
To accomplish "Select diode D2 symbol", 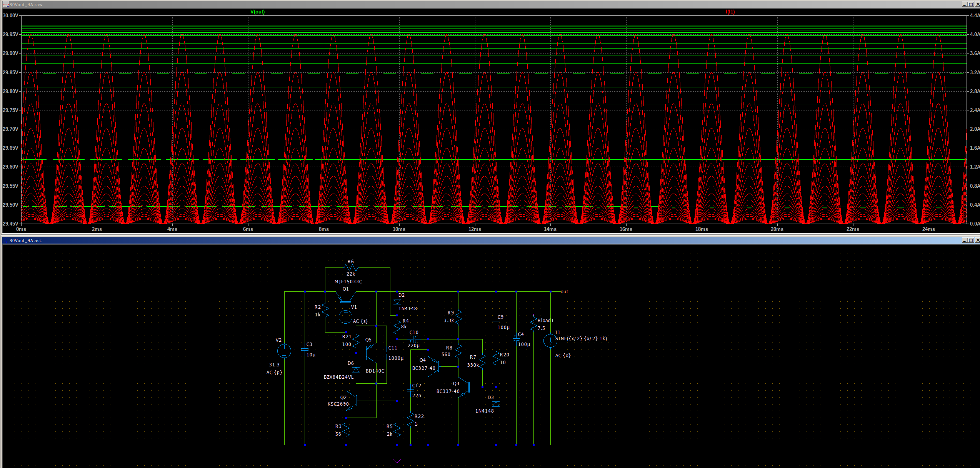I will coord(397,301).
